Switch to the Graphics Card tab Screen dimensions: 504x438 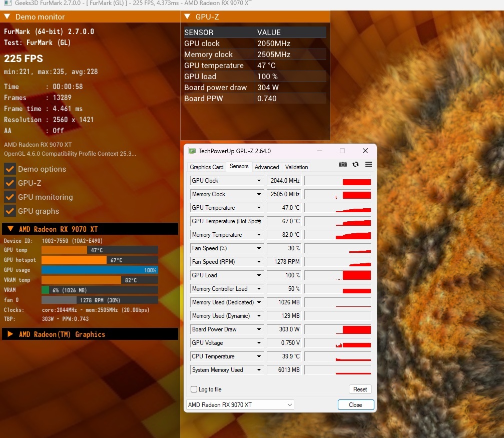tap(206, 167)
